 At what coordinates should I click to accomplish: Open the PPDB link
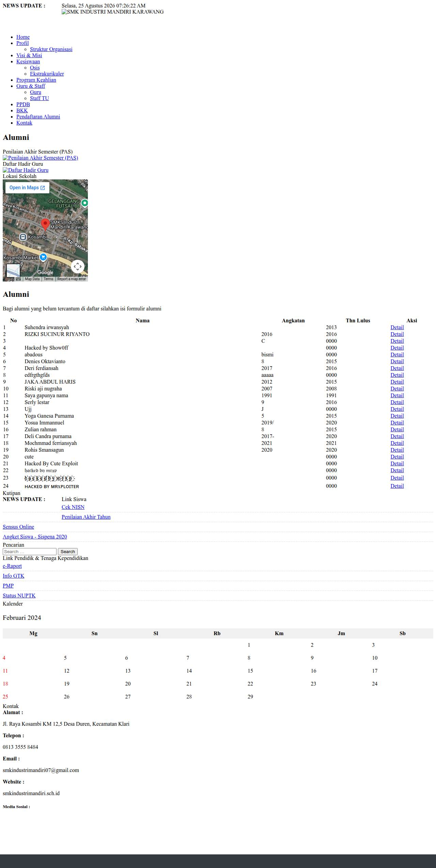click(x=23, y=105)
